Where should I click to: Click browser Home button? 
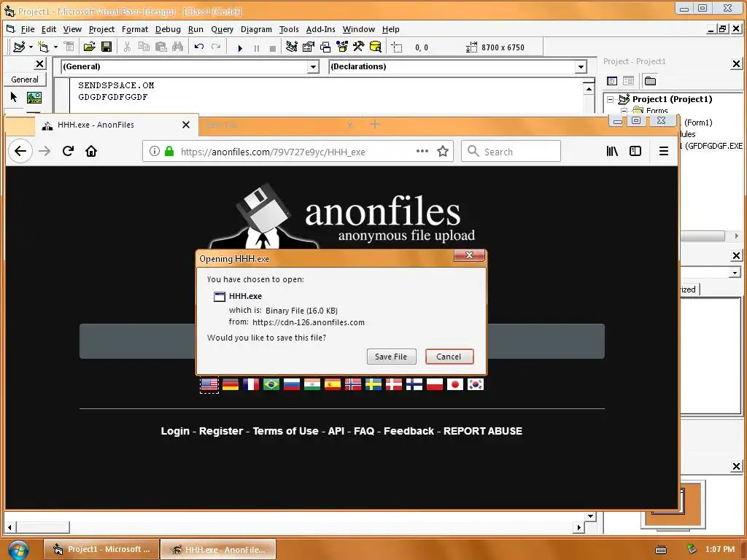click(x=91, y=151)
